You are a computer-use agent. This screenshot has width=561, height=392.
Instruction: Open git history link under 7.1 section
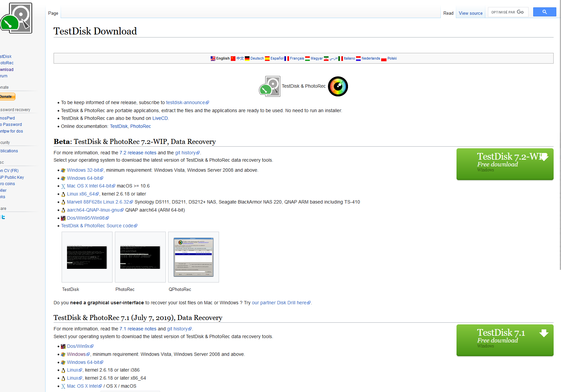pos(180,329)
